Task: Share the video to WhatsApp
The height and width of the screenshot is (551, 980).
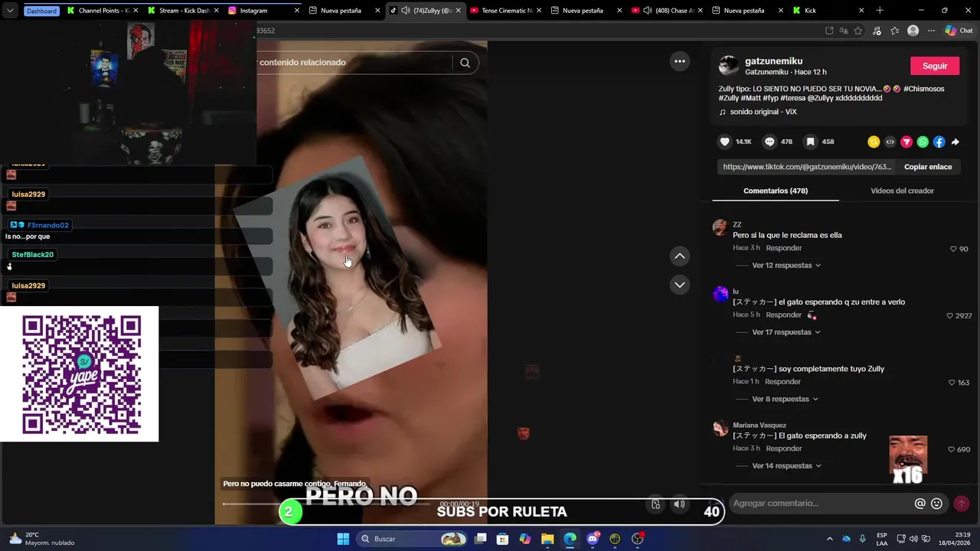Action: 923,142
